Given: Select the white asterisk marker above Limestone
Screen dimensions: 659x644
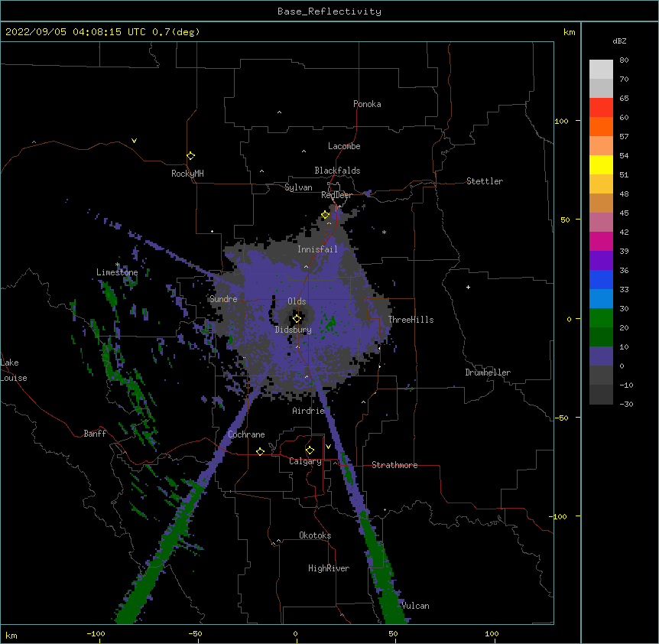Looking at the screenshot, I should coord(118,265).
